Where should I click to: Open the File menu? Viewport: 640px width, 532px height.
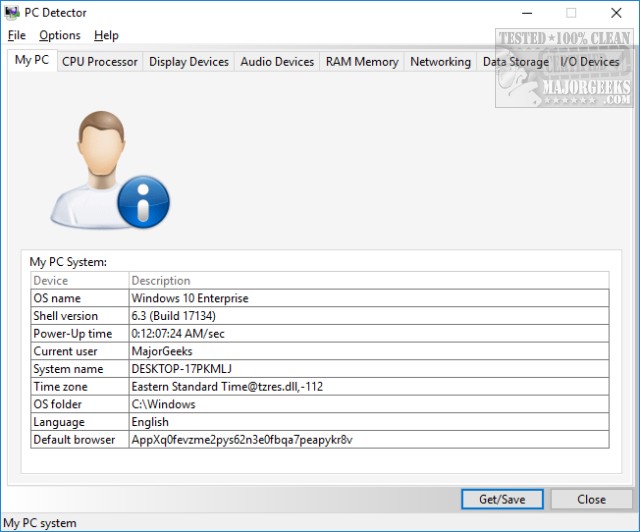[x=16, y=35]
